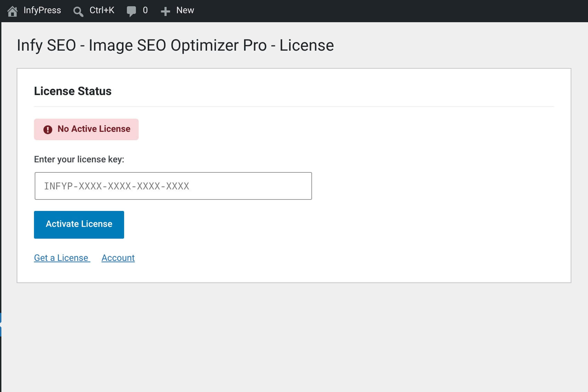Image resolution: width=588 pixels, height=392 pixels.
Task: Click the Activate License button
Action: 79,224
